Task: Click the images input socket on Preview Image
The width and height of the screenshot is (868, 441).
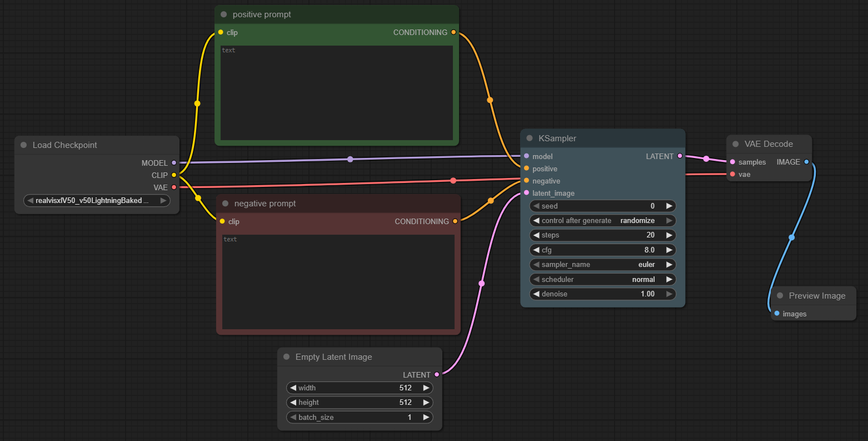Action: [777, 314]
